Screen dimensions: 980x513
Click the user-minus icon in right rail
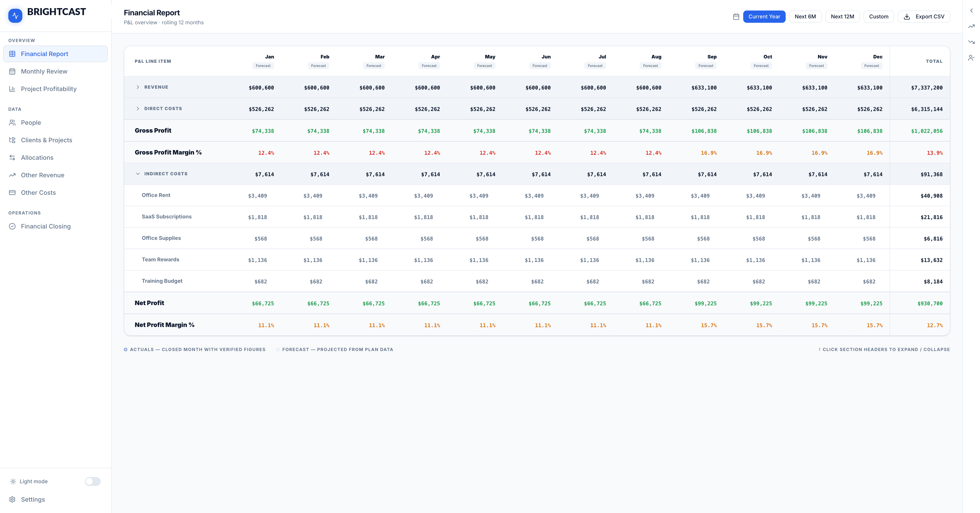pos(971,58)
